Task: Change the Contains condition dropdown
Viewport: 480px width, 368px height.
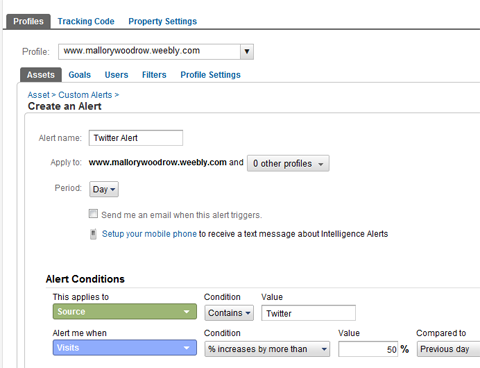Action: coord(229,313)
